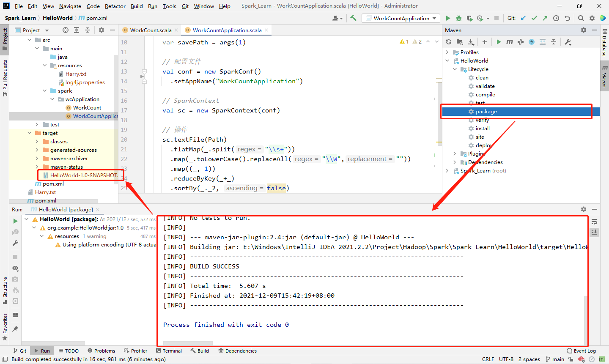The image size is (609, 364).
Task: Run WorkCountApplication with the green play icon
Action: pyautogui.click(x=448, y=18)
